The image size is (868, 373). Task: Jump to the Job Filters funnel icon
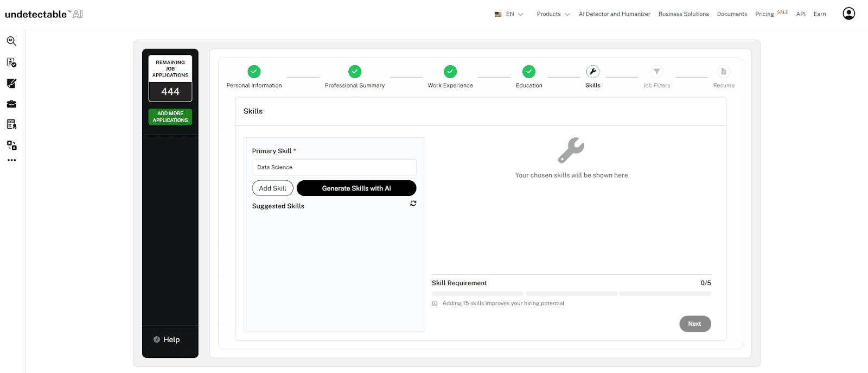click(x=657, y=72)
